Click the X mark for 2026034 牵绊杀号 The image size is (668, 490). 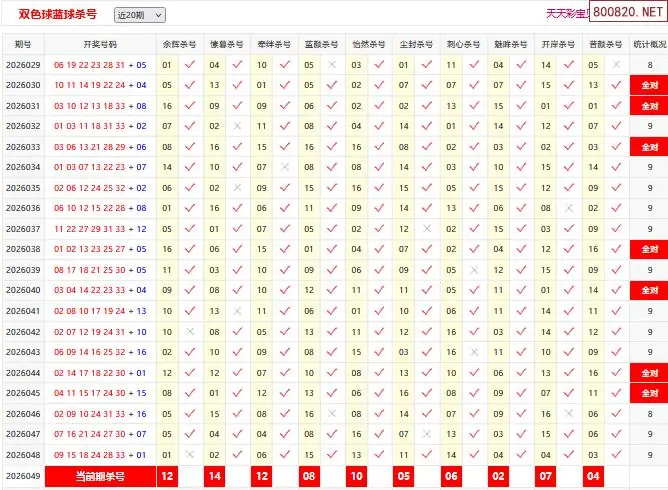coord(285,167)
